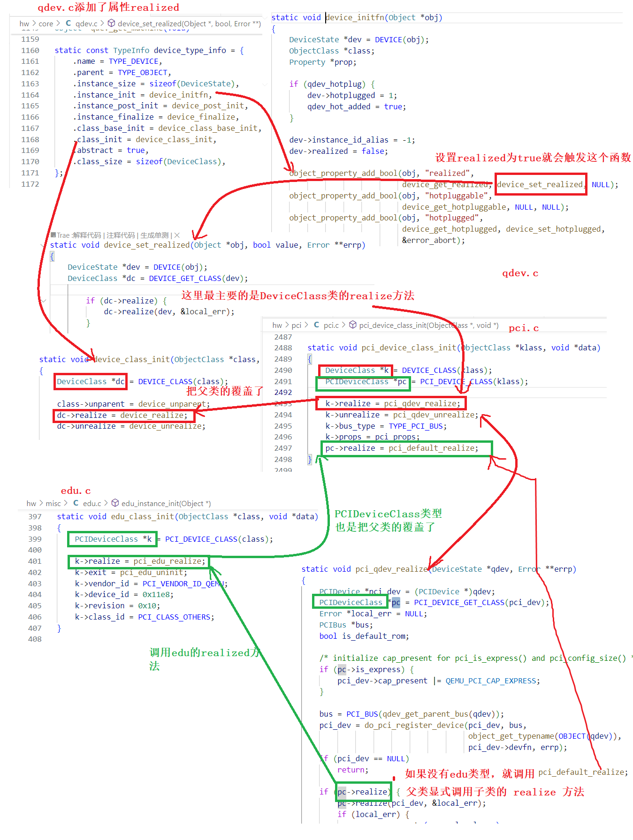Open the 'hw' breadcrumb in pci.c path
The image size is (633, 840).
click(x=277, y=325)
